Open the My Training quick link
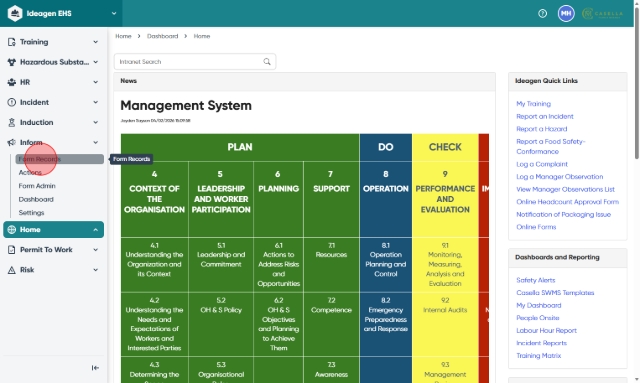This screenshot has height=383, width=640. pos(533,104)
